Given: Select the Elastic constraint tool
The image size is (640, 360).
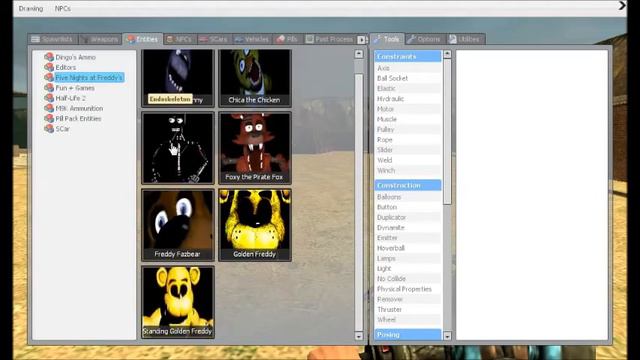Looking at the screenshot, I should click(408, 89).
